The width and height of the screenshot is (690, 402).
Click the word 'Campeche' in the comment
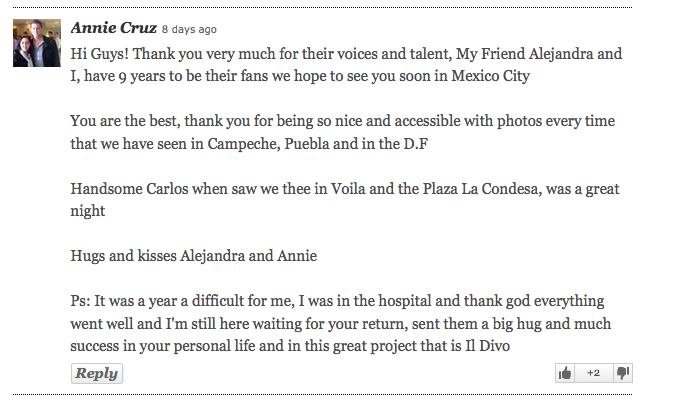coord(244,144)
